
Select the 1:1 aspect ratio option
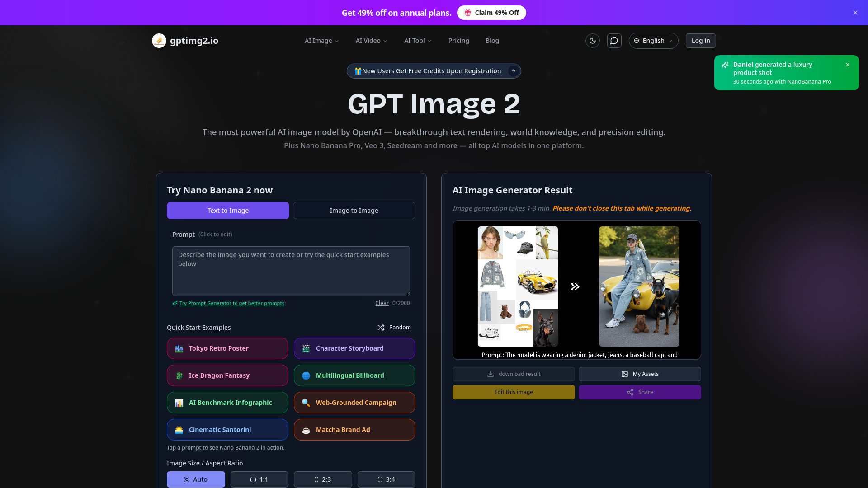[259, 479]
